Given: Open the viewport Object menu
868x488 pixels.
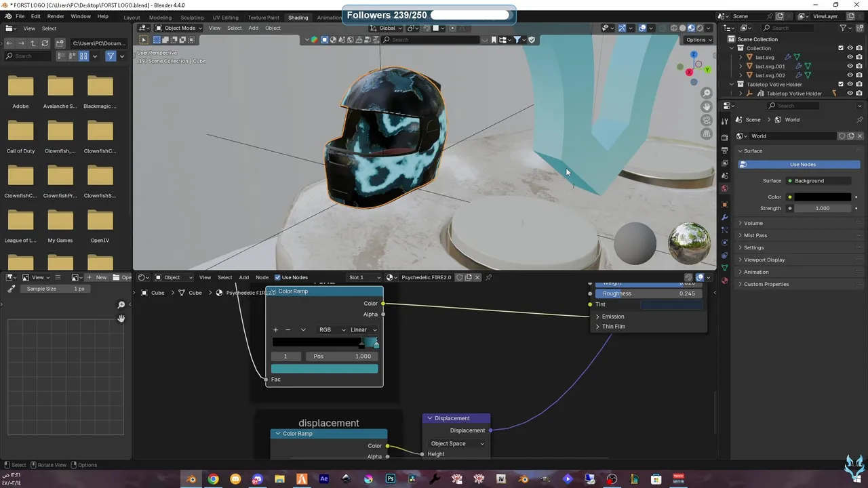Looking at the screenshot, I should tap(273, 28).
